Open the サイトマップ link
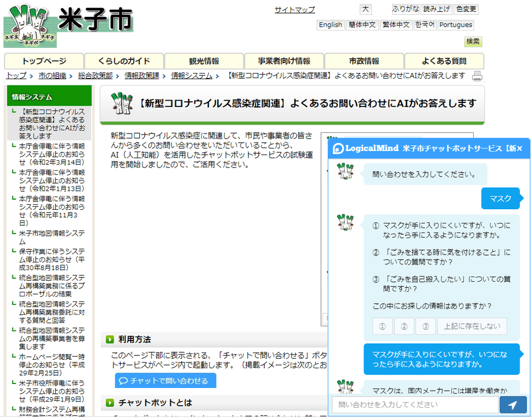This screenshot has height=418, width=532. pyautogui.click(x=294, y=10)
